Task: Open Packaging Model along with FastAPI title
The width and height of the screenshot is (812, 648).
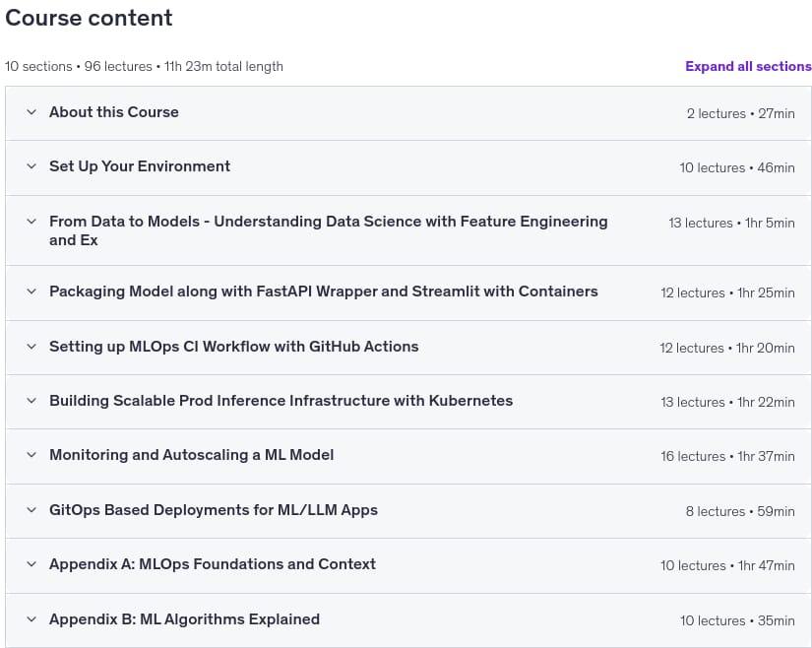Action: [x=324, y=292]
